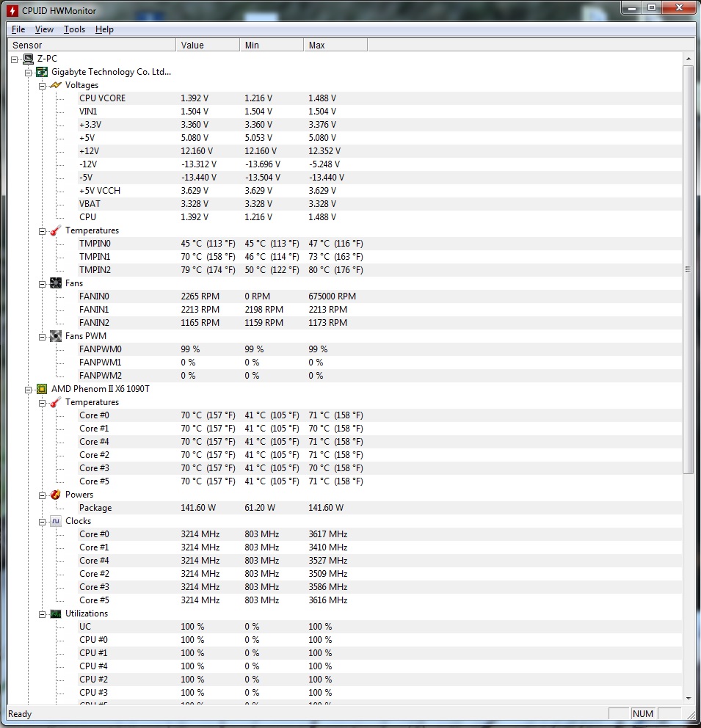The height and width of the screenshot is (728, 701).
Task: Click the Z-PC computer icon
Action: click(x=28, y=59)
